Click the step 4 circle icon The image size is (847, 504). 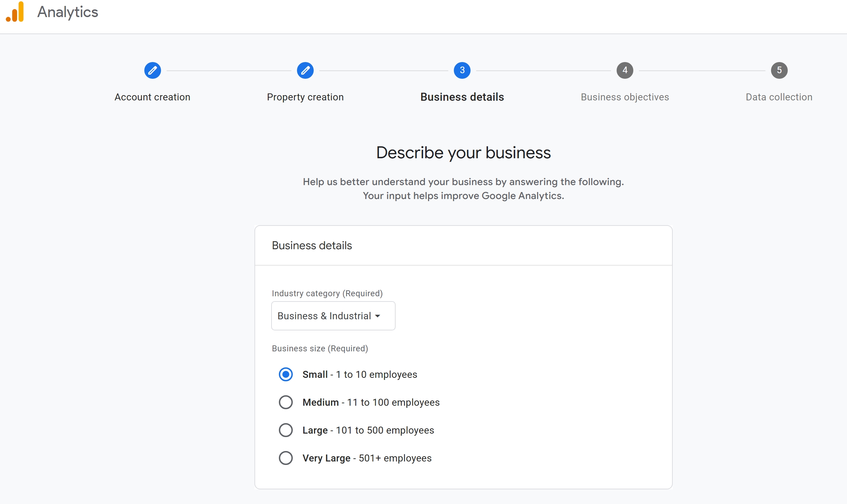[x=625, y=70]
